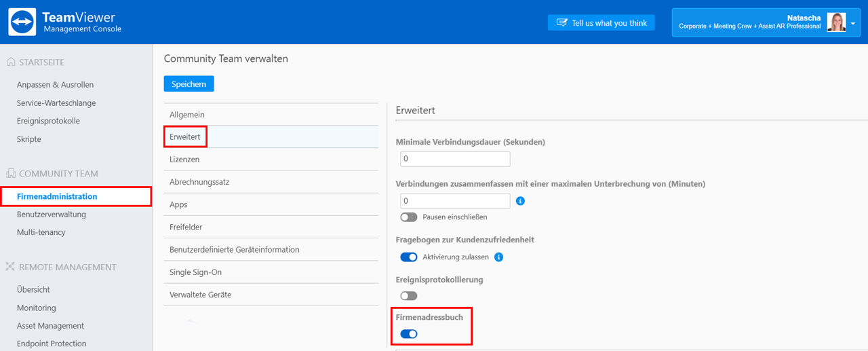The height and width of the screenshot is (351, 868).
Task: Disable the Firmenadressbuch toggle
Action: 409,334
